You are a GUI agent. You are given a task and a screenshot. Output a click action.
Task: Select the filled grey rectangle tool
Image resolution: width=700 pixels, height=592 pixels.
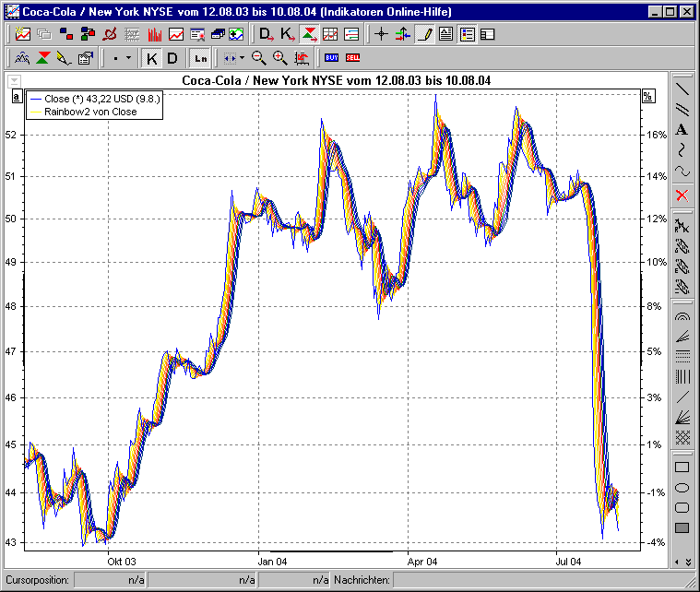(682, 527)
